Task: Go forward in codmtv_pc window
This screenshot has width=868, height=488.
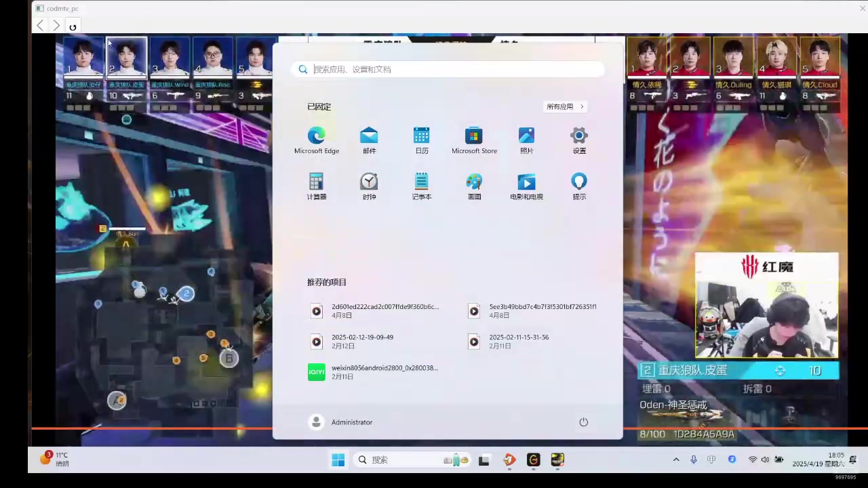Action: 56,26
